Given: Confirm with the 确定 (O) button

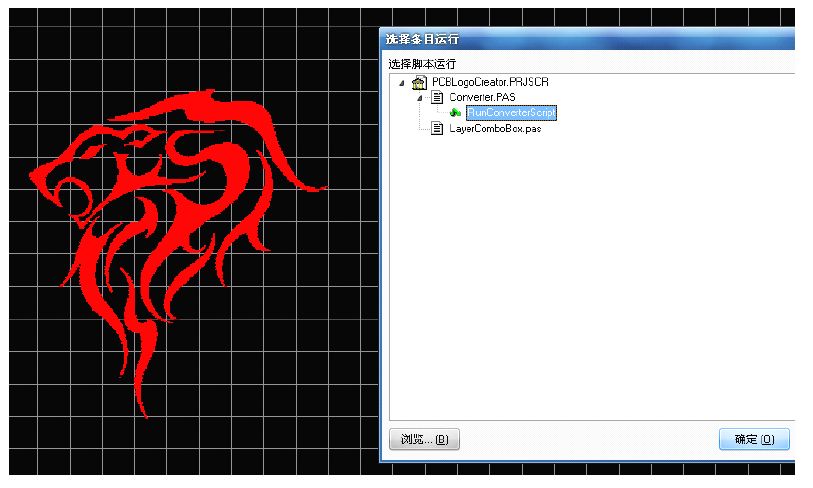Looking at the screenshot, I should click(753, 439).
